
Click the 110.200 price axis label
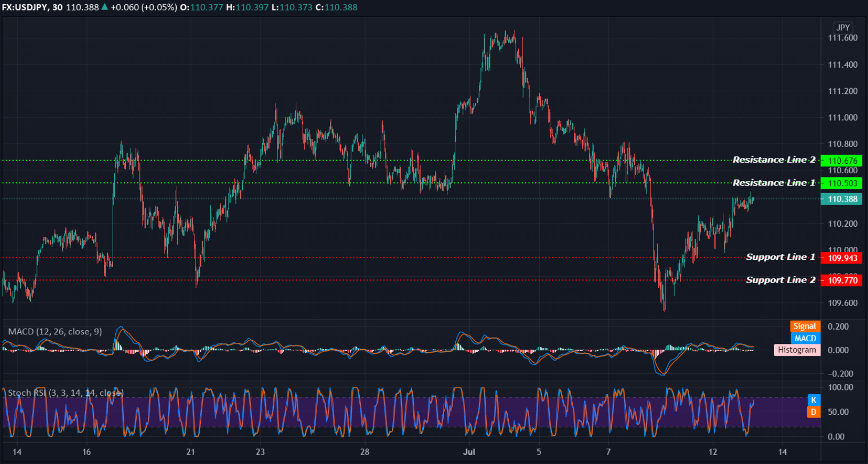coord(842,223)
